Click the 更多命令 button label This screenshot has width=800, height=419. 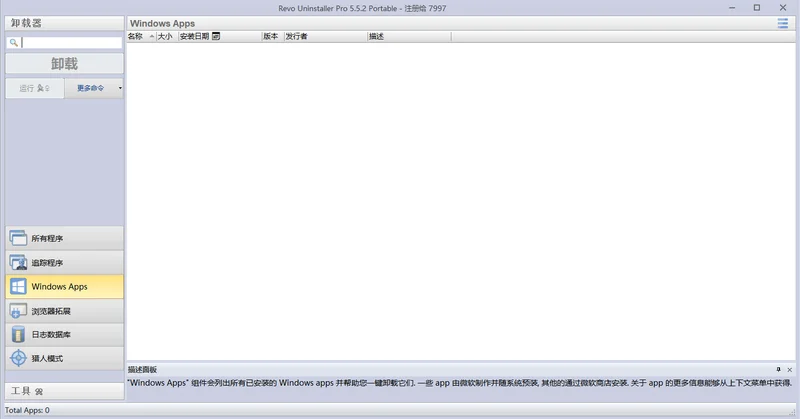[x=90, y=88]
